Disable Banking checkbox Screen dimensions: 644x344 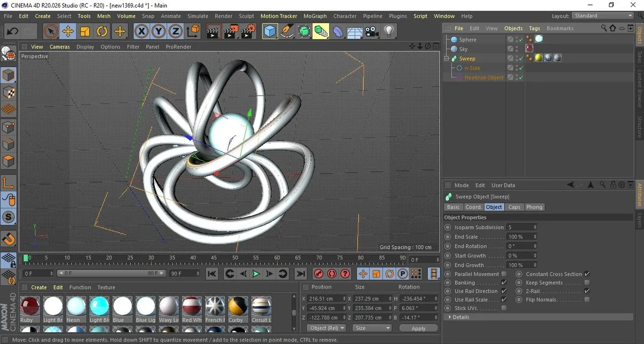504,283
